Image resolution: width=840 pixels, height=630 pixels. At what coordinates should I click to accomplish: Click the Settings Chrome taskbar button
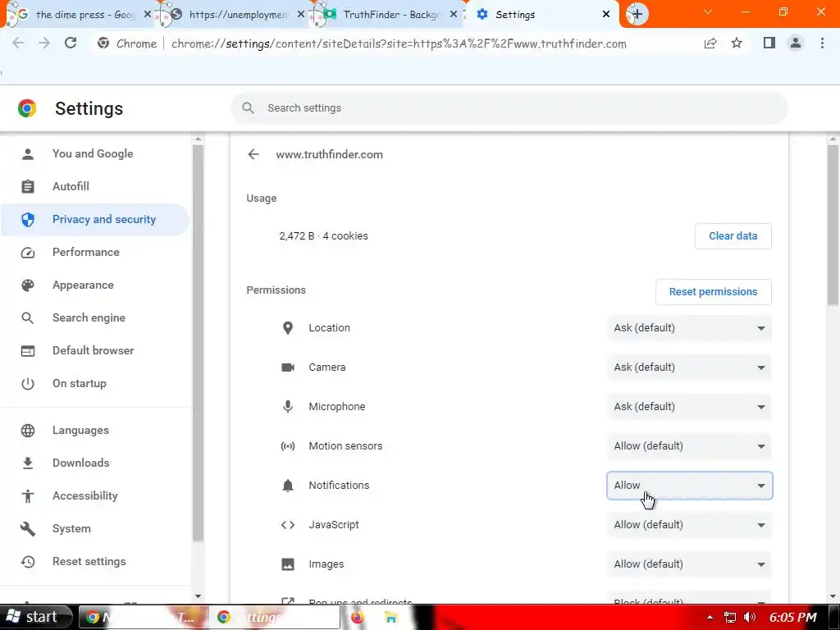274,617
